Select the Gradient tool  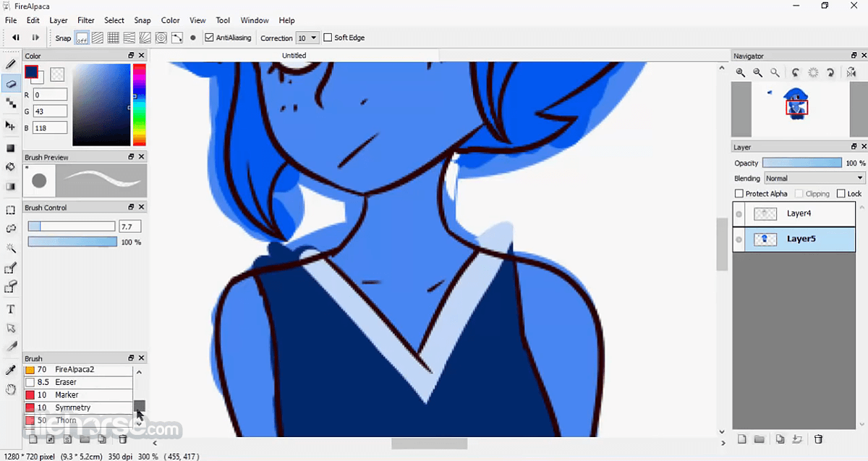11,187
